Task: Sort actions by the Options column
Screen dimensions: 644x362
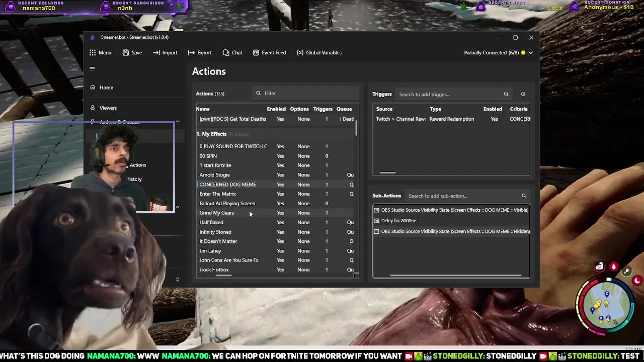Action: [299, 109]
